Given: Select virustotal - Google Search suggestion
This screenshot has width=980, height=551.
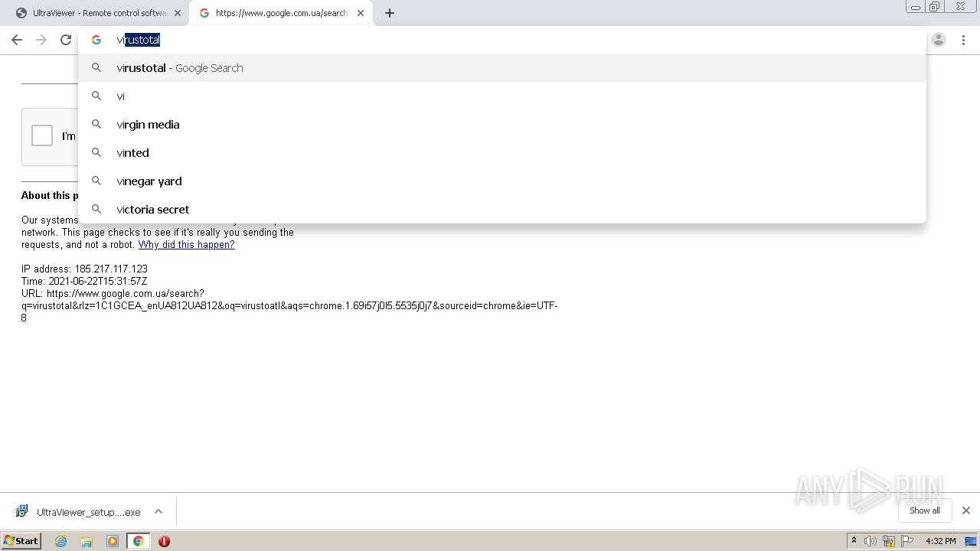Looking at the screenshot, I should point(502,68).
